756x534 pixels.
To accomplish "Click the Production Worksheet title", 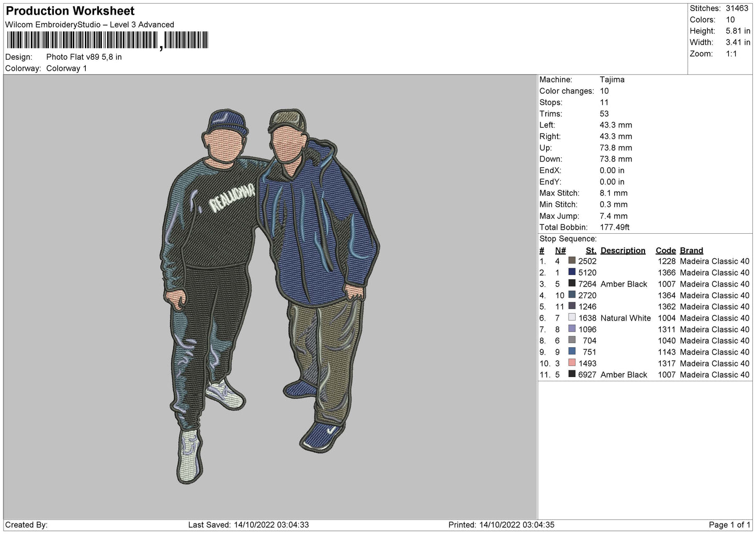I will coord(70,11).
